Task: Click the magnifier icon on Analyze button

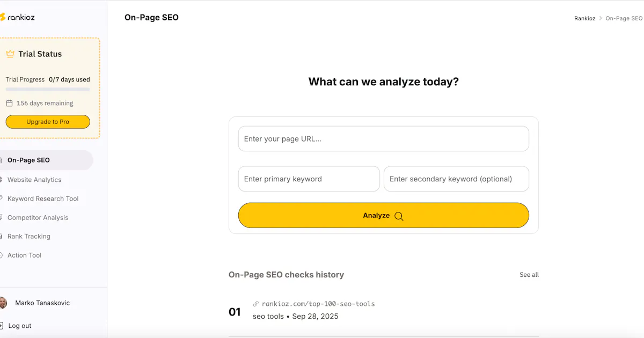Action: click(x=399, y=216)
